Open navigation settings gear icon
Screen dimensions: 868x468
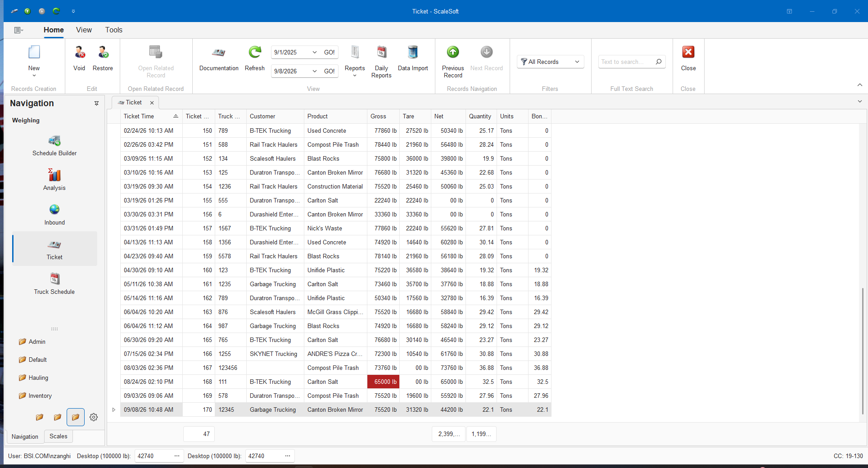click(94, 417)
